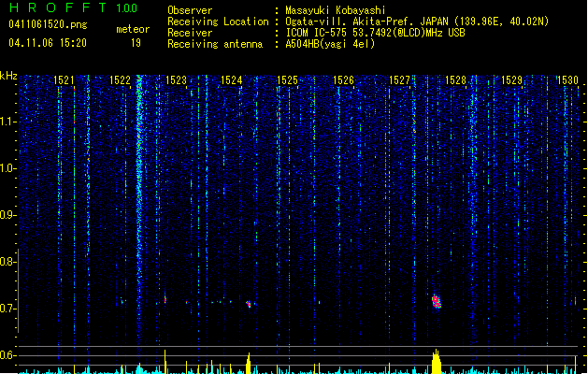The height and width of the screenshot is (374, 588).
Task: Click the meteor count value 19
Action: tap(136, 43)
